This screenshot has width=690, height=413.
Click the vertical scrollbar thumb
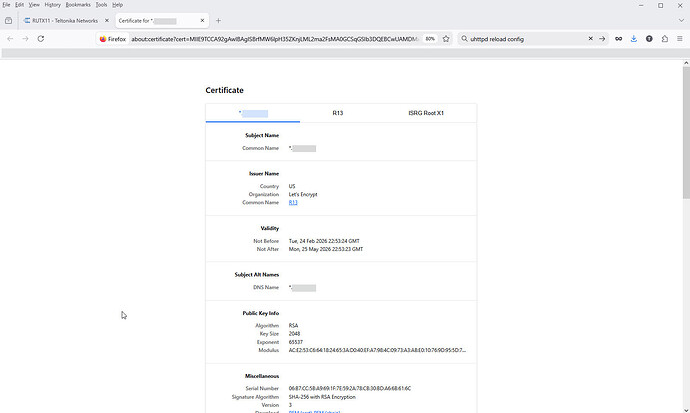[x=686, y=132]
